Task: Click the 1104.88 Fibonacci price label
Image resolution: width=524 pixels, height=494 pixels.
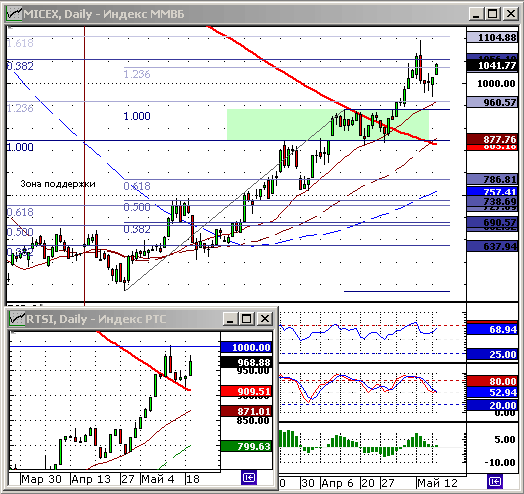Action: click(493, 37)
